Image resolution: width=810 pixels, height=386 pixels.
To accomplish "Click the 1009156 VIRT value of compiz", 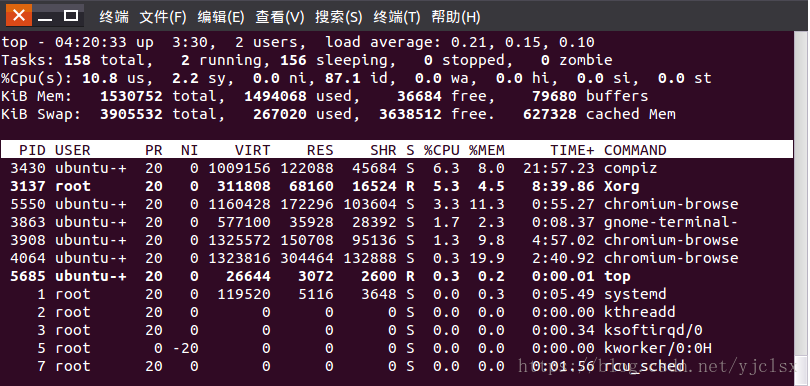I will 239,168.
